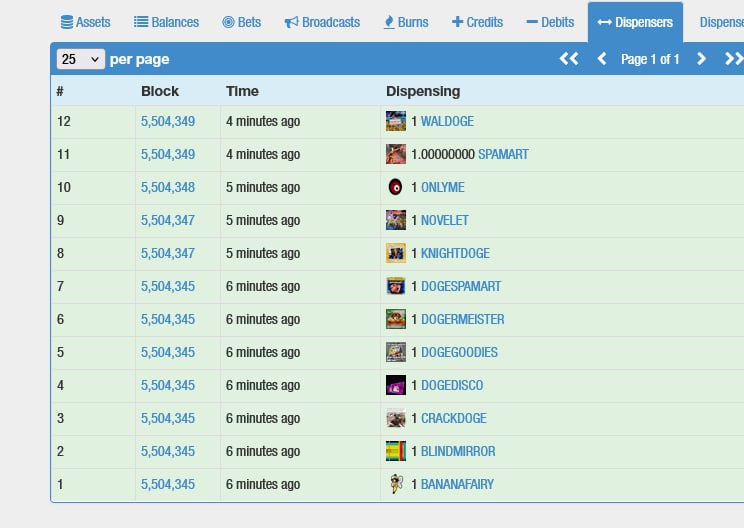Open the WALDOGE asset link
Viewport: 744px width, 528px height.
447,121
